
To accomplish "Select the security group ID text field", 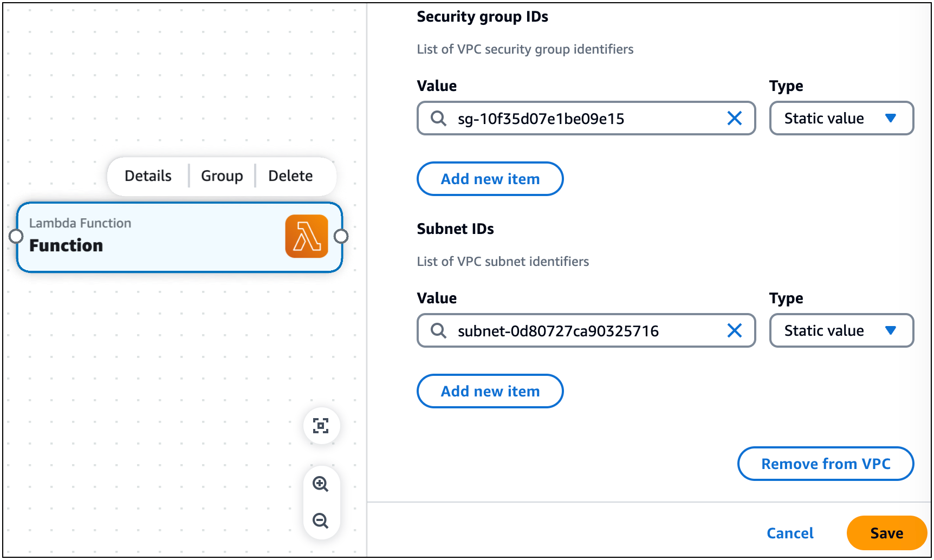I will click(x=585, y=118).
